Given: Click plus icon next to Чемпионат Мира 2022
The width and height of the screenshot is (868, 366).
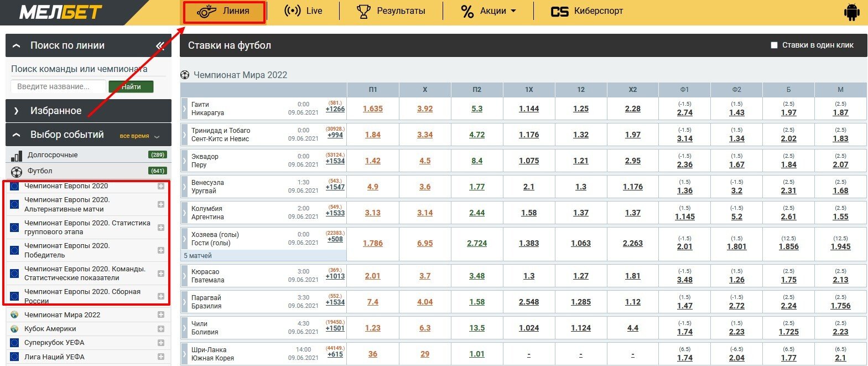Looking at the screenshot, I should [161, 315].
